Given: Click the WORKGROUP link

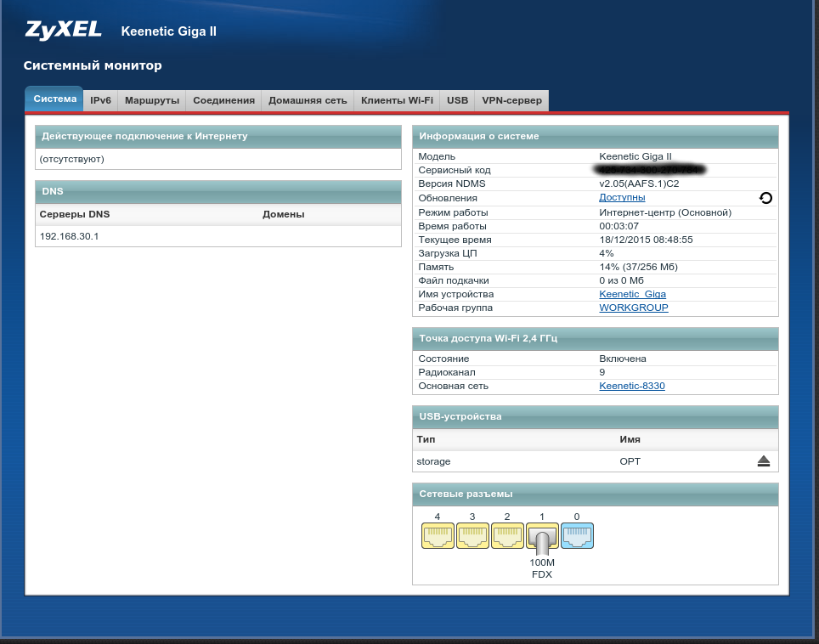Looking at the screenshot, I should (x=633, y=308).
